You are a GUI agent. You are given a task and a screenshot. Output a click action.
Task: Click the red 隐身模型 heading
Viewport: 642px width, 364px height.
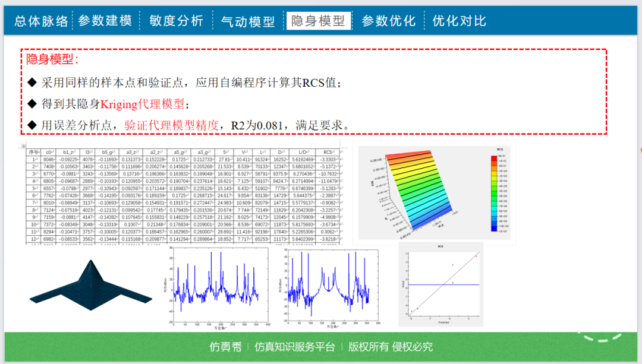click(x=52, y=59)
